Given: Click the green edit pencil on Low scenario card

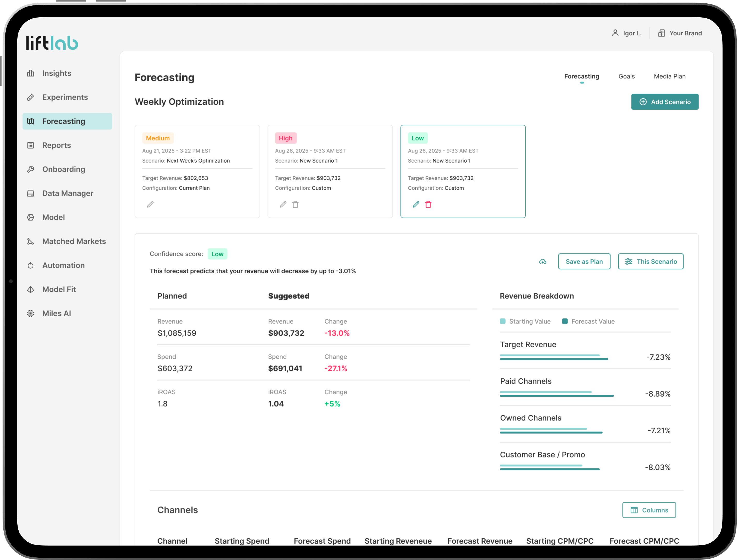Looking at the screenshot, I should [416, 204].
